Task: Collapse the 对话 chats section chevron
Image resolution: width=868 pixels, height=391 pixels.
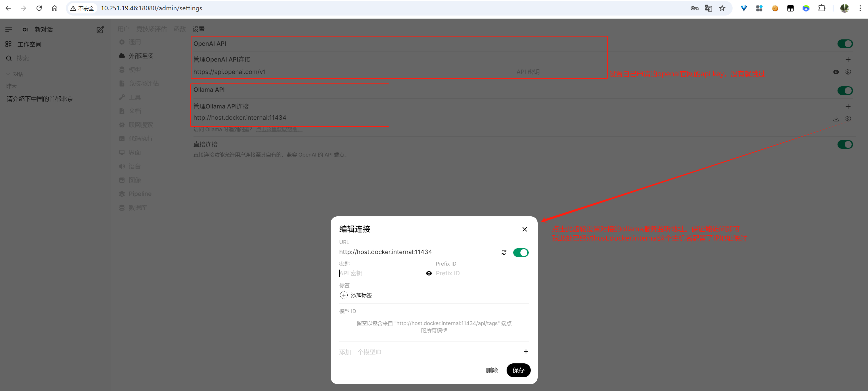Action: [x=8, y=74]
